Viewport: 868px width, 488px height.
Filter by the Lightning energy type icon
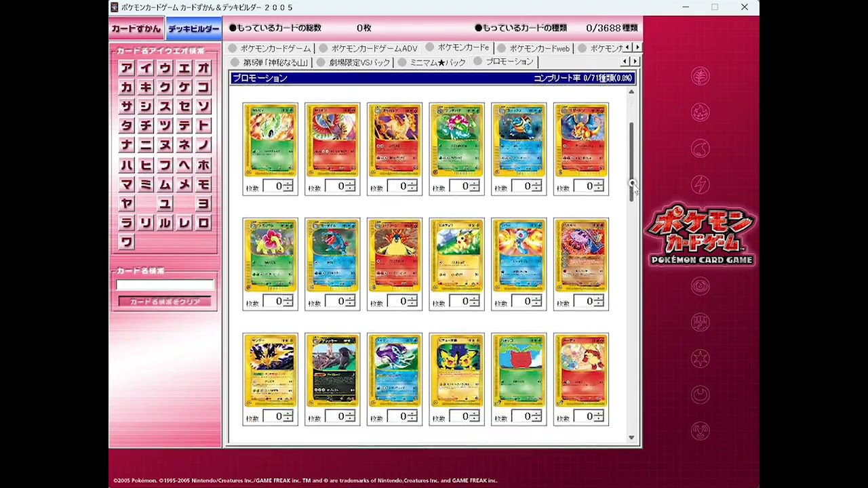(x=701, y=183)
